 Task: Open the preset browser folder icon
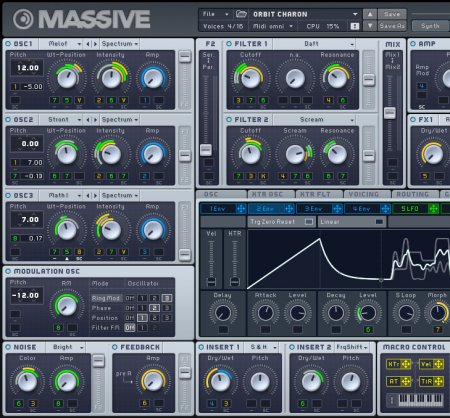click(241, 14)
